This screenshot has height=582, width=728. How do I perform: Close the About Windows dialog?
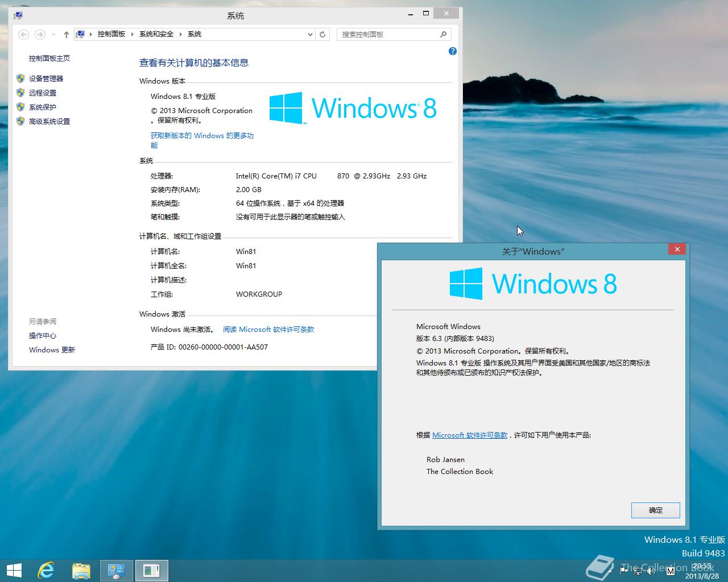point(677,249)
